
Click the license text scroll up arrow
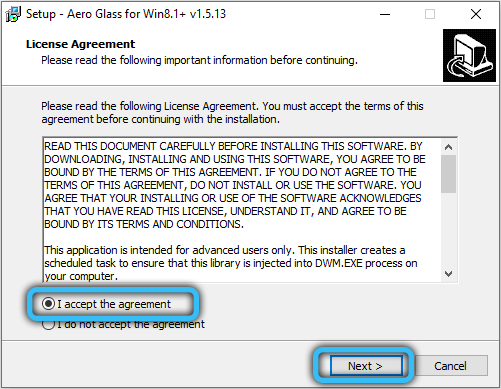pos(449,147)
